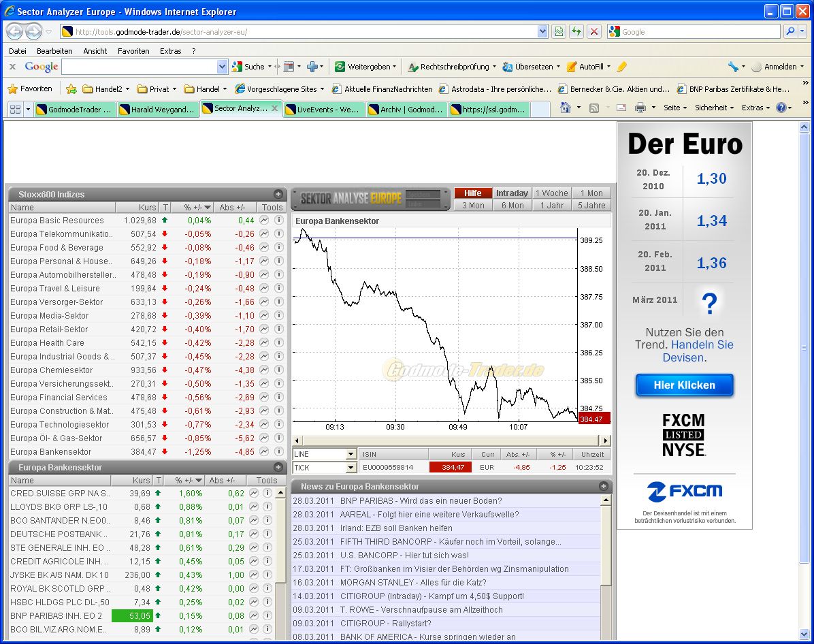Open chart icon for CRED.SUISSE GRP row

(x=254, y=493)
